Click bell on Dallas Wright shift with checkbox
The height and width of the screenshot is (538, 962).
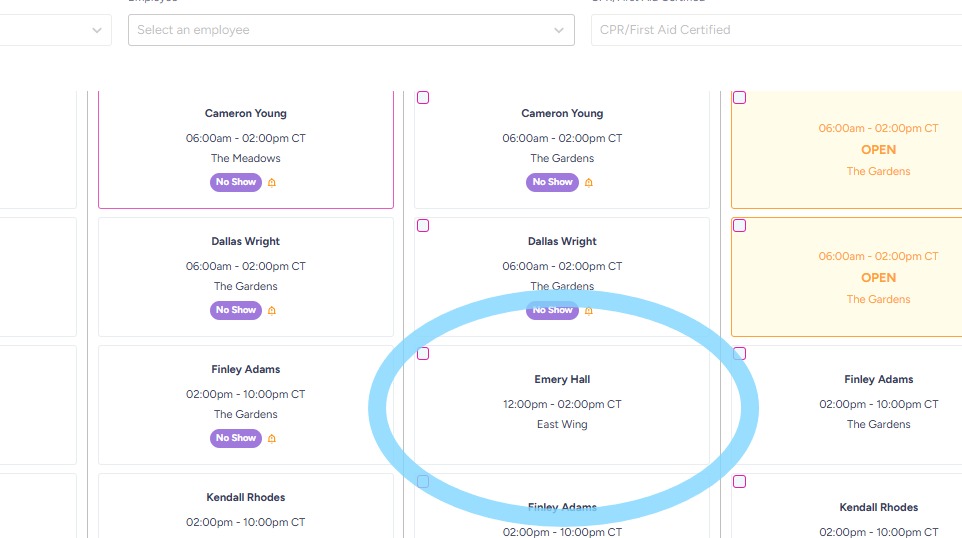[x=588, y=311]
